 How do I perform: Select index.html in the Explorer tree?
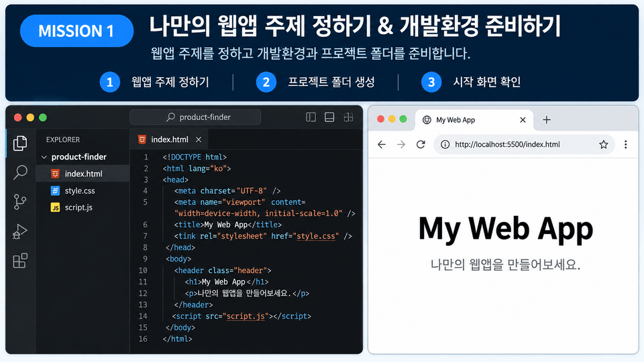(83, 174)
